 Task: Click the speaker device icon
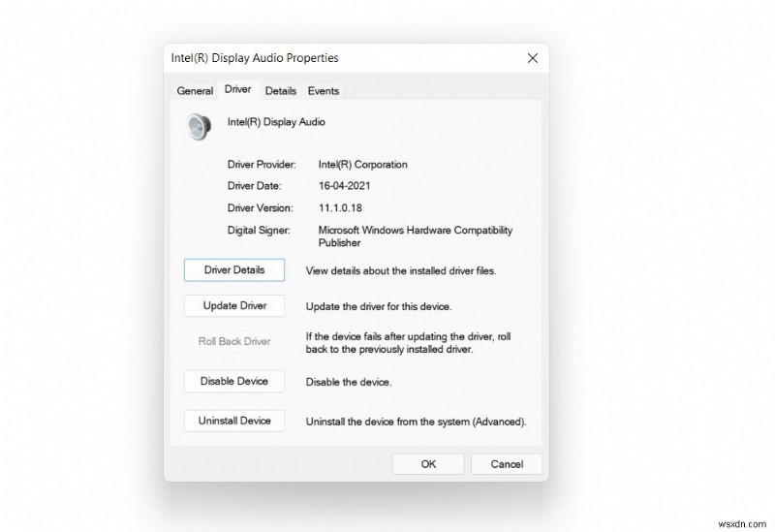coord(199,126)
